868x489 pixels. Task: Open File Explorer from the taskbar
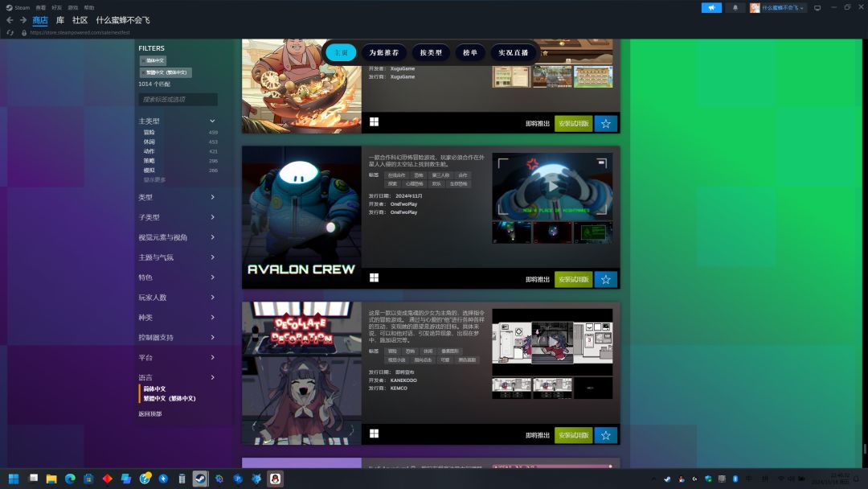click(51, 479)
